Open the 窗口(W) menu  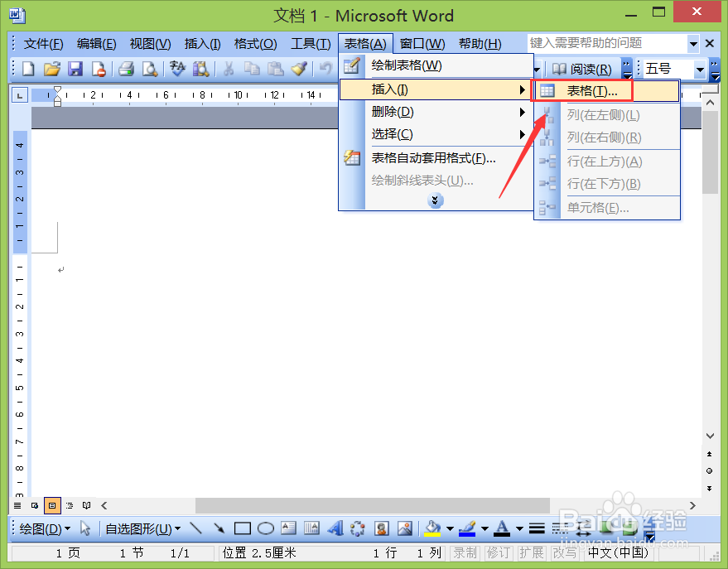pos(422,44)
